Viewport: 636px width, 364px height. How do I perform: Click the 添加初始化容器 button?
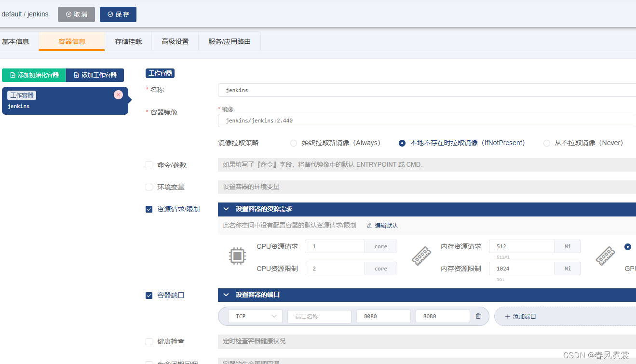pyautogui.click(x=33, y=75)
